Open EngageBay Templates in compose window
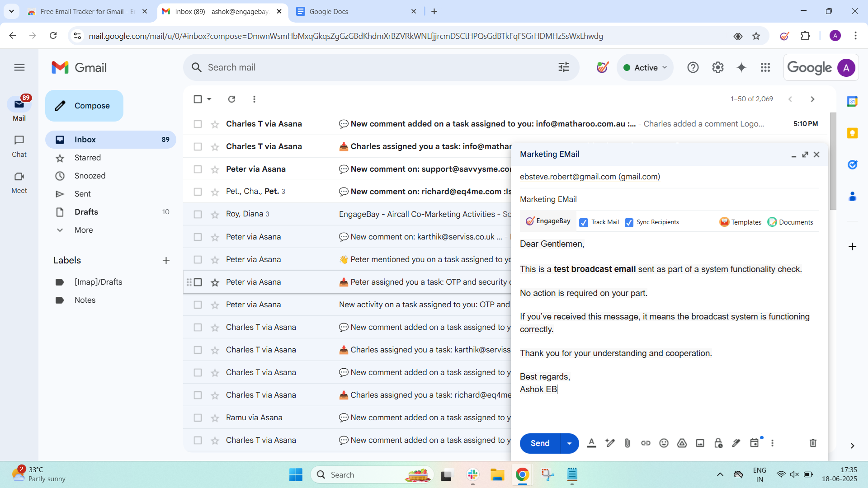 (x=741, y=222)
